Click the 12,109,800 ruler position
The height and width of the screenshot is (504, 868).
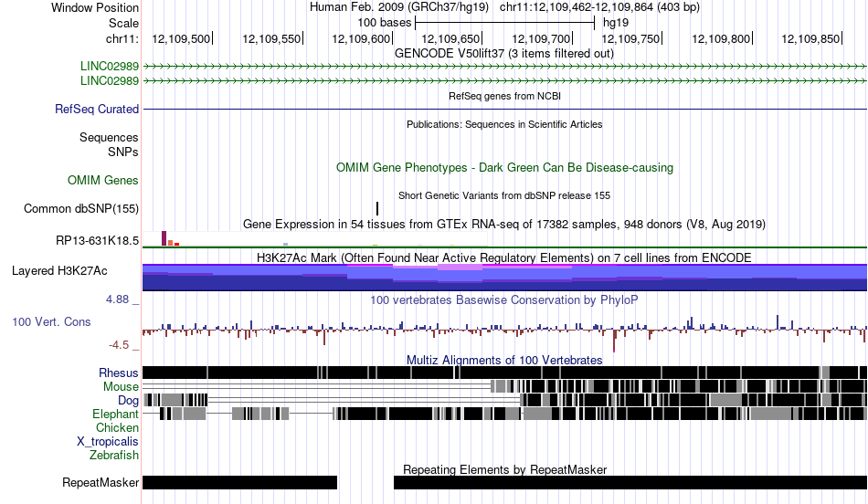[721, 38]
